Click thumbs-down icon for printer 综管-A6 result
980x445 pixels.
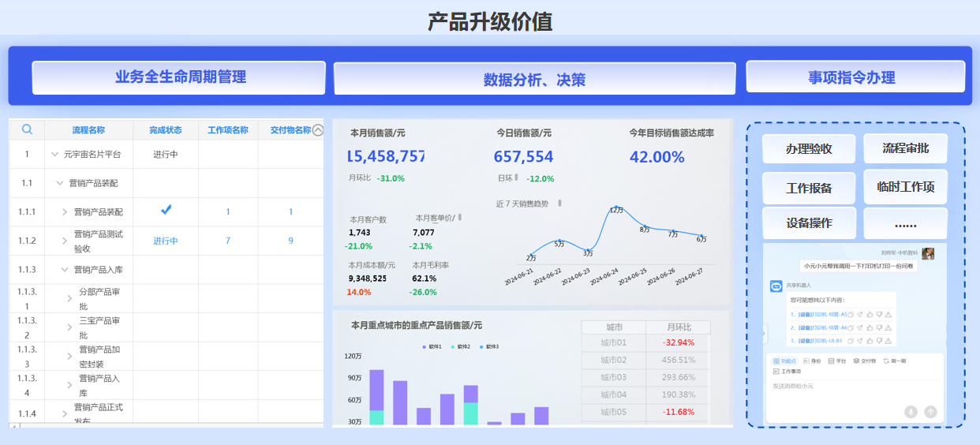pyautogui.click(x=879, y=327)
